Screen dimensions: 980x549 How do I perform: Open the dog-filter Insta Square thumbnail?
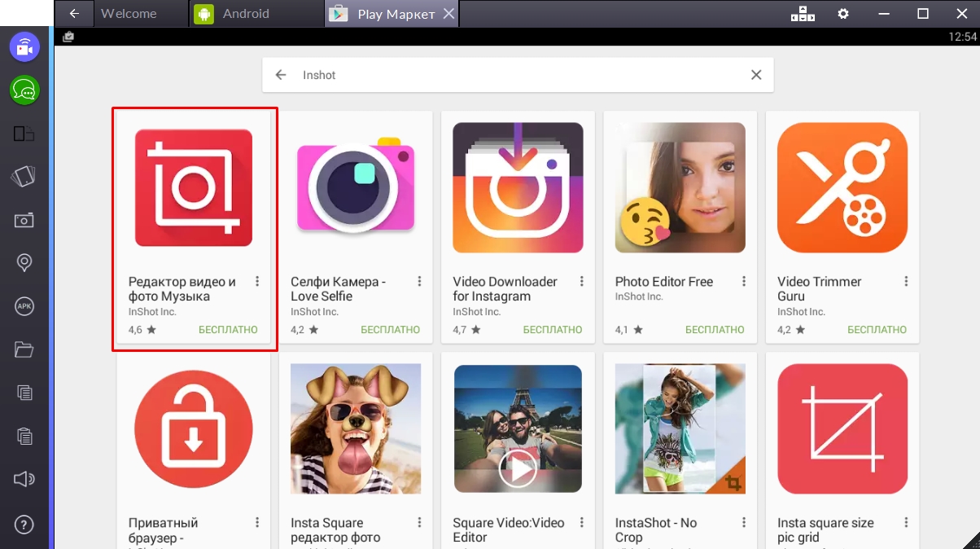356,428
